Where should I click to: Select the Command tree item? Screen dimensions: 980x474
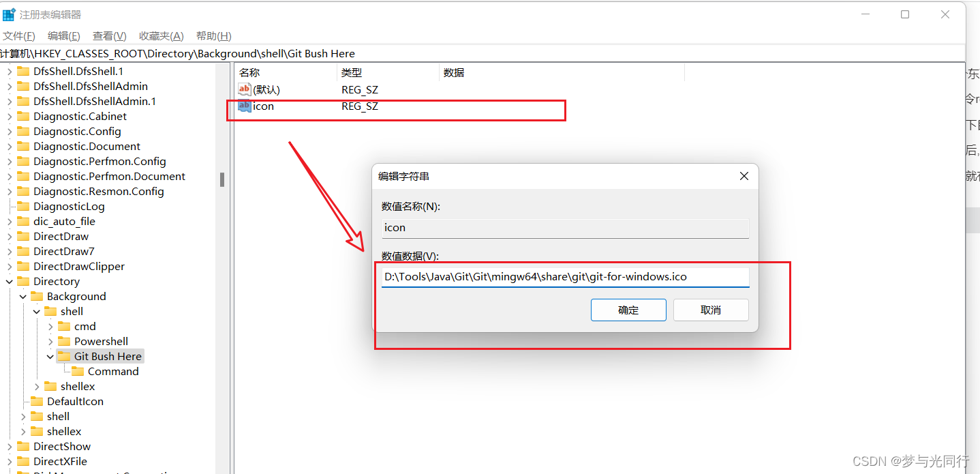click(x=113, y=371)
